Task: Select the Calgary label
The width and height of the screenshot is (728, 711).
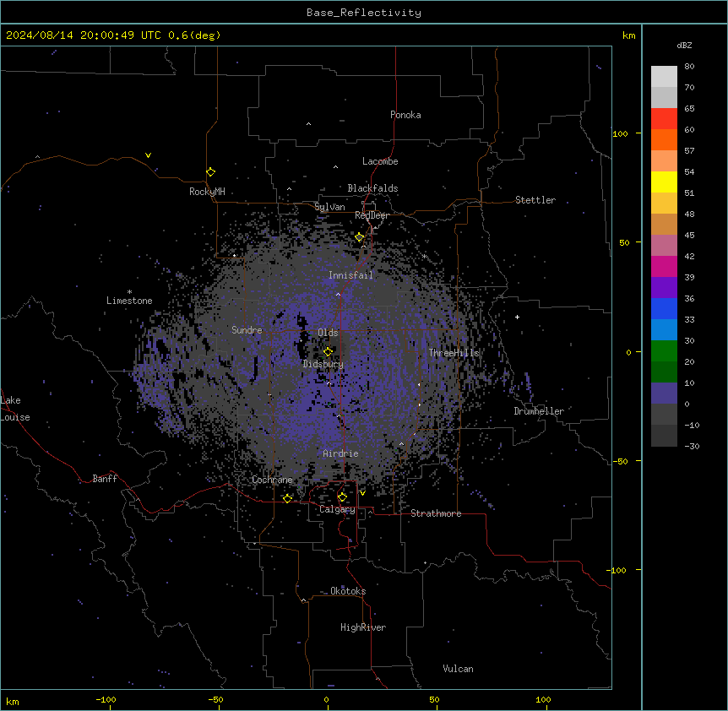Action: point(338,509)
